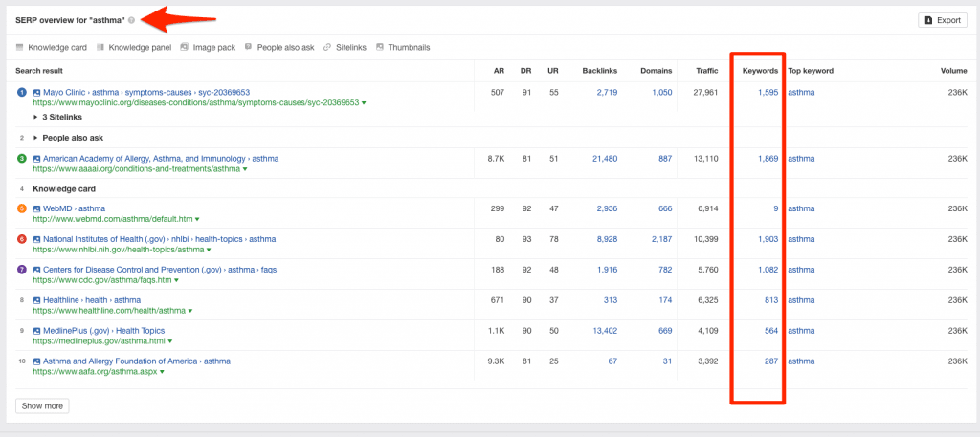Open dropdown arrow after healthline.com URL
Screen dimensions: 980x437
[190, 311]
